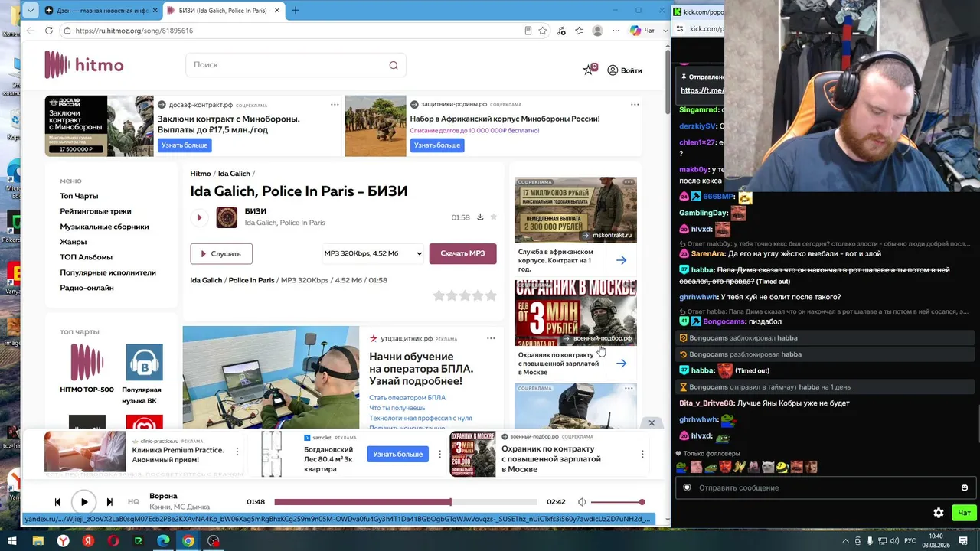The width and height of the screenshot is (980, 551).
Task: Click the green Чат send button
Action: point(964,513)
